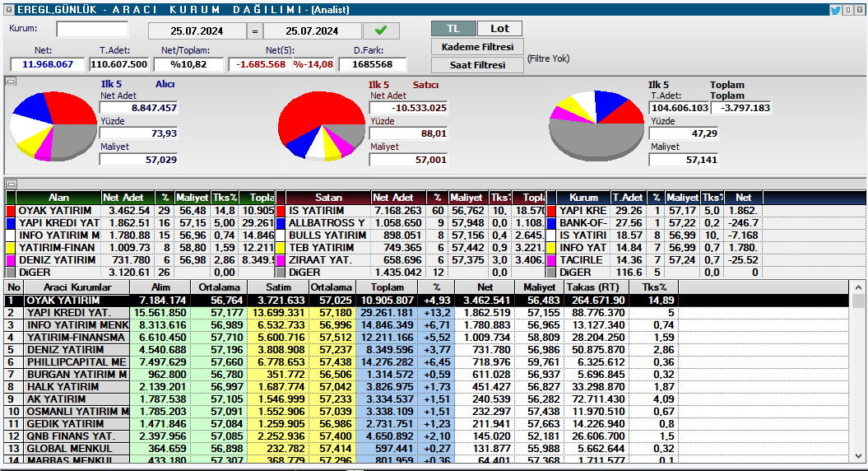Viewport: 868px width, 471px height.
Task: Select the magenta swatch beside TACIRLE
Action: pos(550,260)
